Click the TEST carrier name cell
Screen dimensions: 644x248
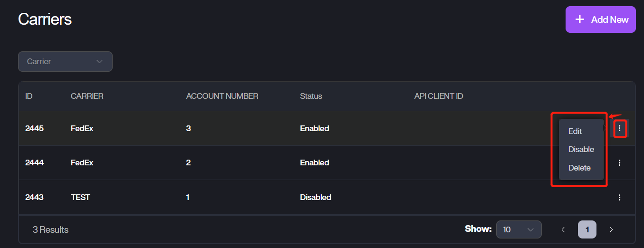click(x=80, y=197)
